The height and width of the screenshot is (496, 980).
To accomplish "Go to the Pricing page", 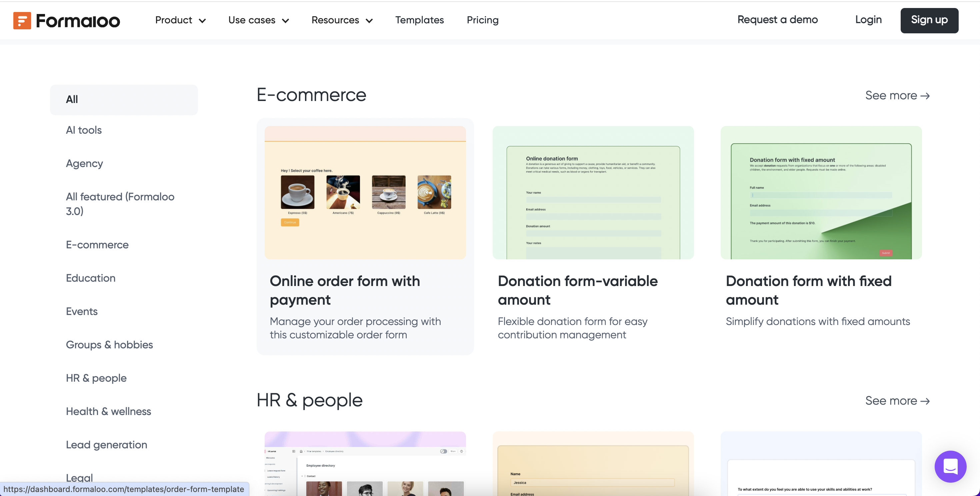I will click(482, 20).
